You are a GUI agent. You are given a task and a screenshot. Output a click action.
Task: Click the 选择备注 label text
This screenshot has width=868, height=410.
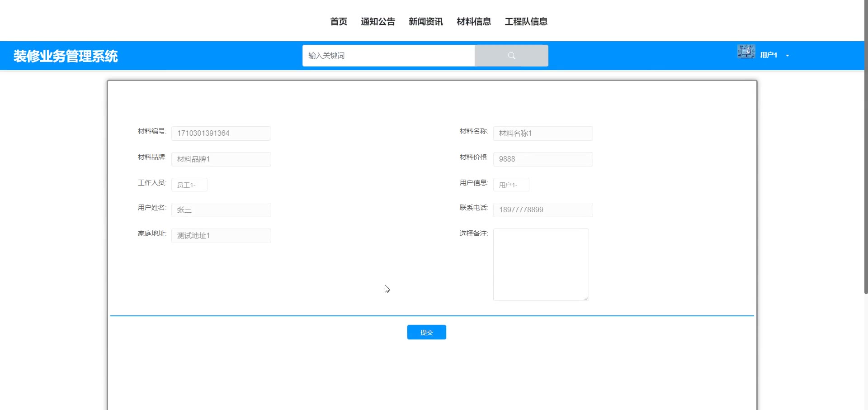point(474,234)
